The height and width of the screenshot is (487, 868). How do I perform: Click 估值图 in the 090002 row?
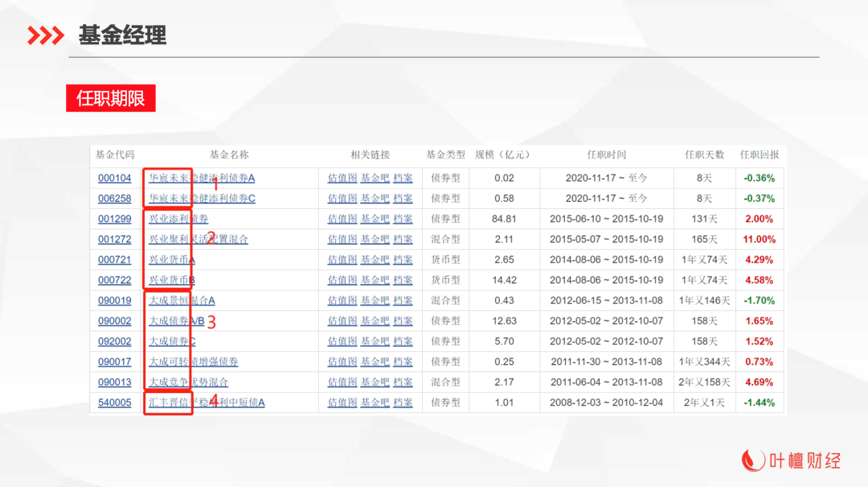pyautogui.click(x=342, y=321)
